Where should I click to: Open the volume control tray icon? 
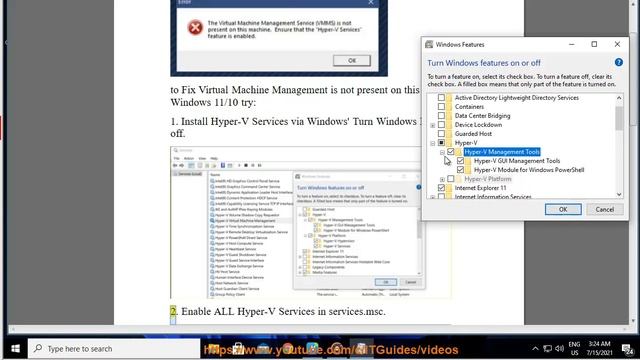pos(560,349)
